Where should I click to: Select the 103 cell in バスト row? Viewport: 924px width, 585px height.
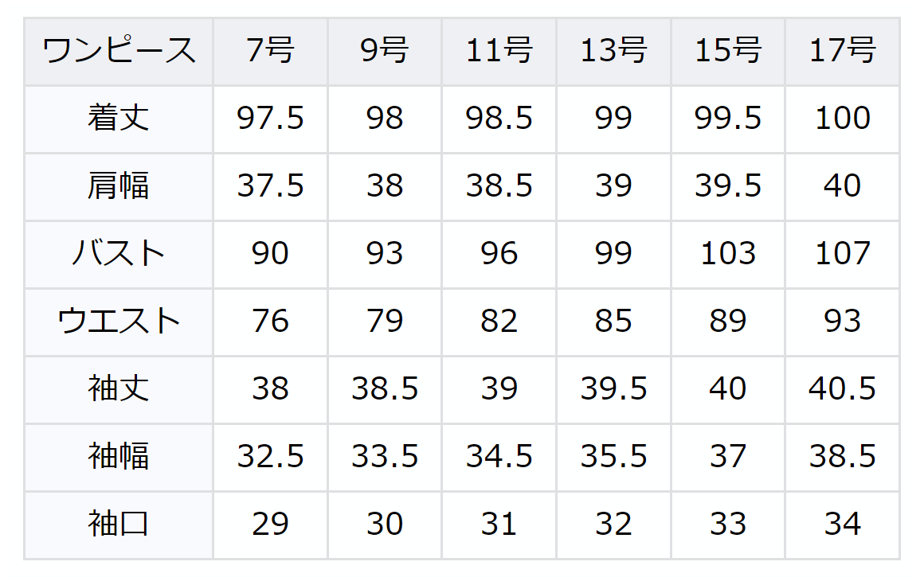(x=728, y=255)
